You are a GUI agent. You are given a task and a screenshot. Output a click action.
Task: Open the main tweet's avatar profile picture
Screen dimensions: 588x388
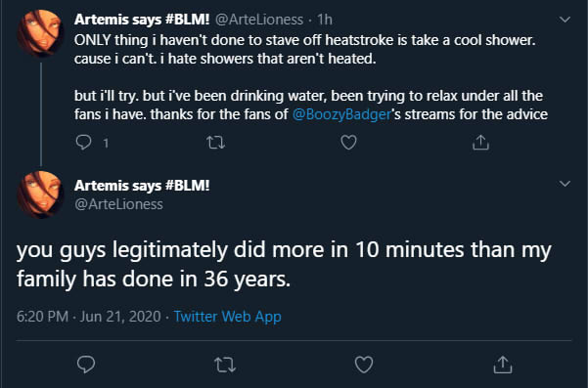point(40,194)
